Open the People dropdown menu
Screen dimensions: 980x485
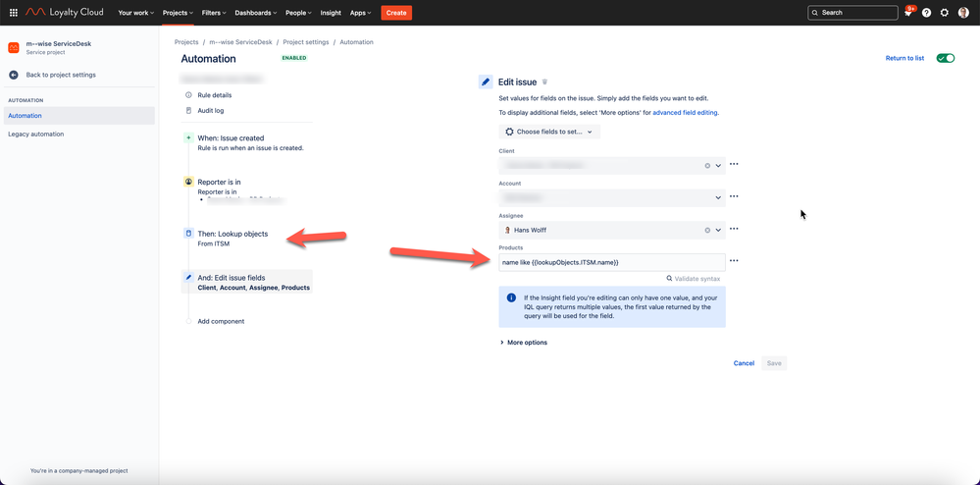pos(299,13)
